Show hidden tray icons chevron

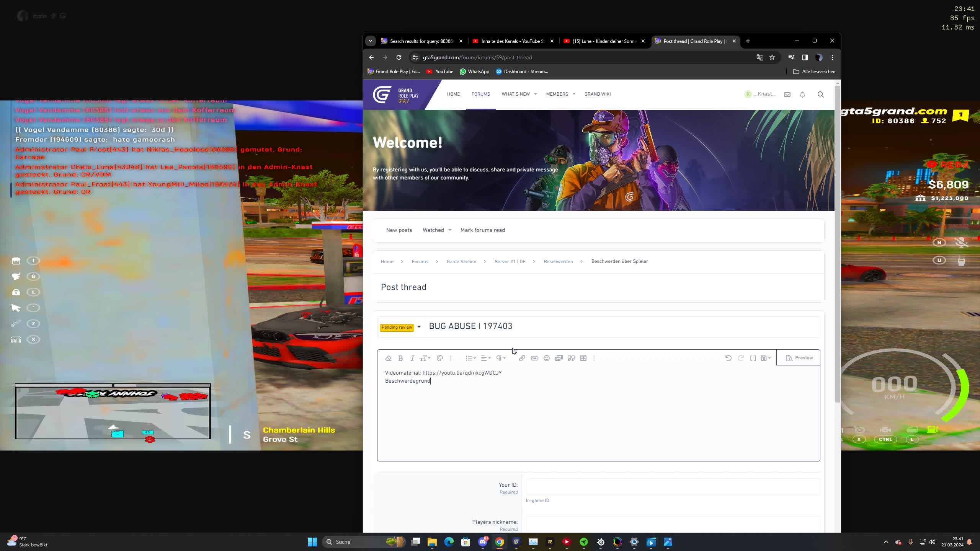[886, 542]
